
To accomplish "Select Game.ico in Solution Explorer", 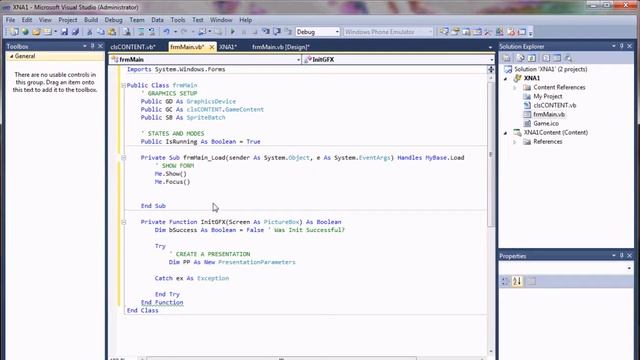I will (x=546, y=123).
